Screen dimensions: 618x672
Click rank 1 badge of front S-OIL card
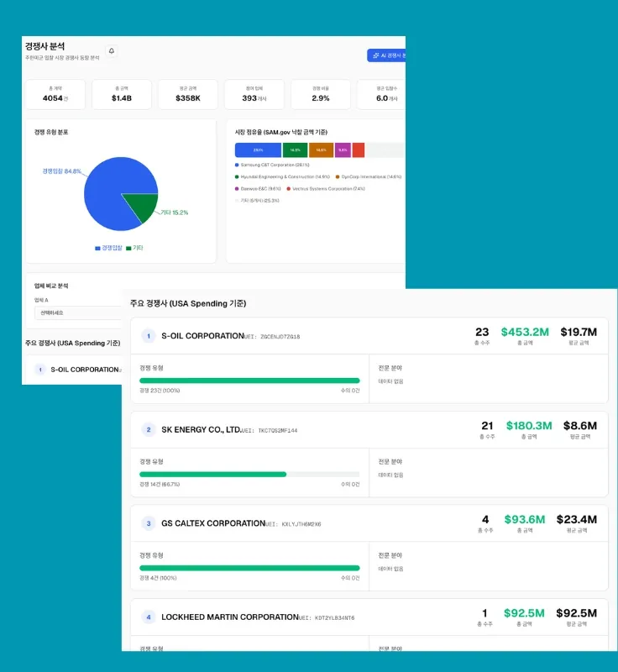click(149, 336)
